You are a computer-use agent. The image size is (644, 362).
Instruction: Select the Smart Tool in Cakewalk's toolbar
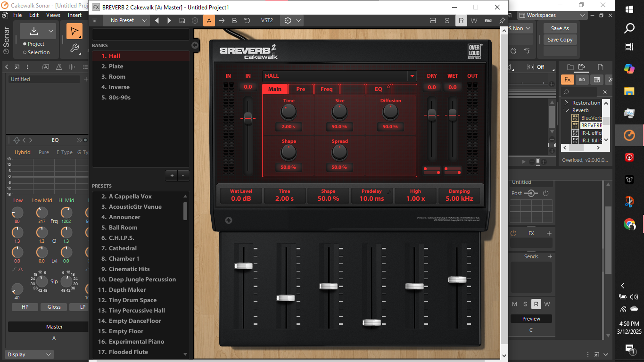click(74, 31)
